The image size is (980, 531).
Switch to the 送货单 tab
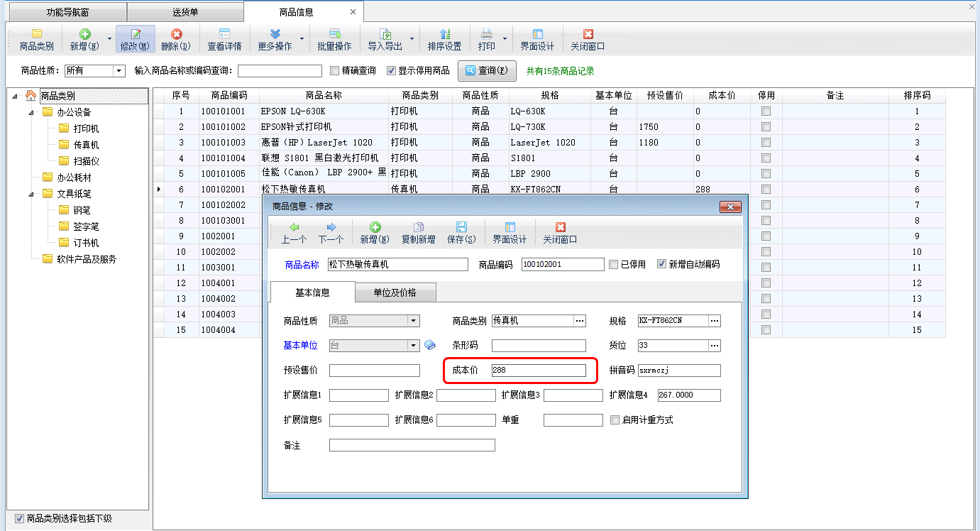[x=185, y=12]
